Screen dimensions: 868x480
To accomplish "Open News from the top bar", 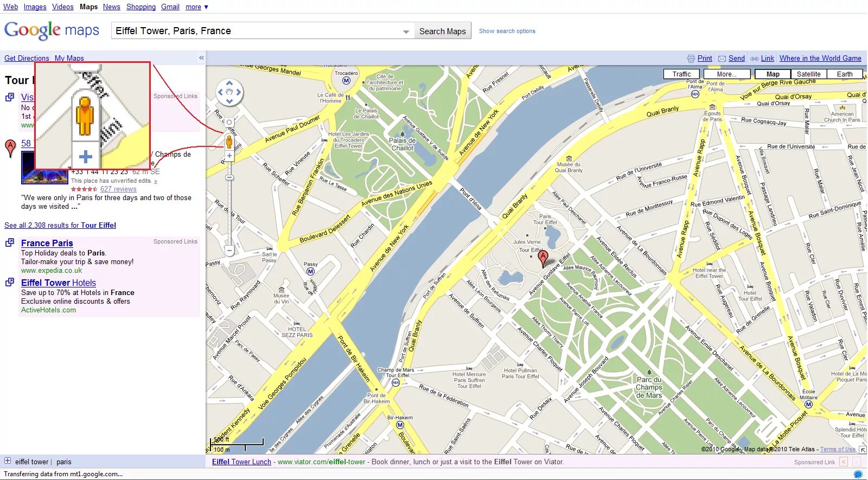I will 112,7.
